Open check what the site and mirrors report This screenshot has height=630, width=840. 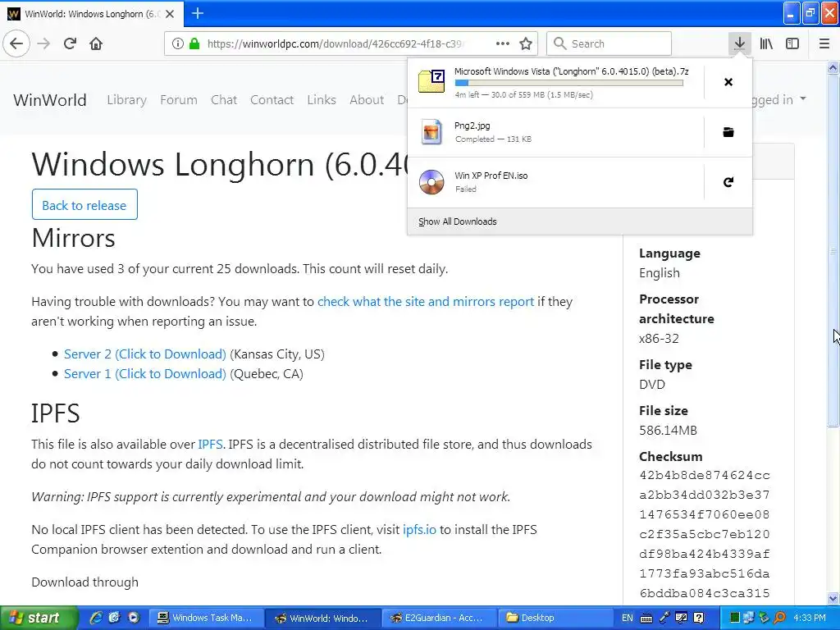coord(426,302)
